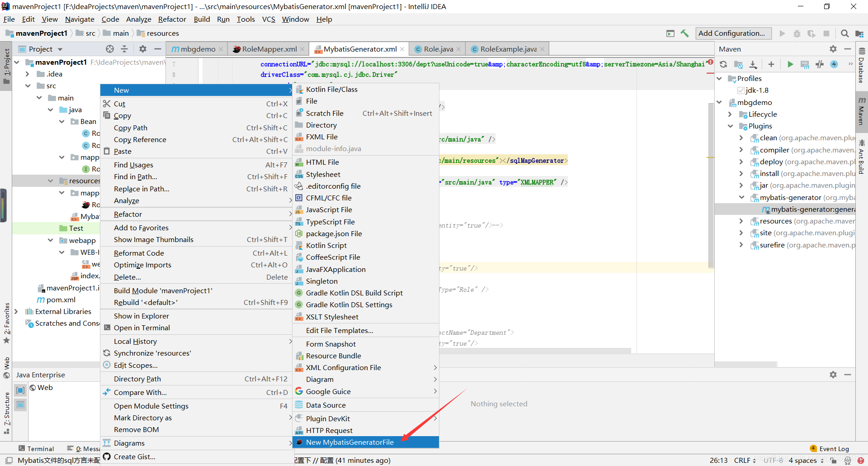Collapse the Plugins node in Maven panel
Screen dimensions: 868x466
click(730, 126)
